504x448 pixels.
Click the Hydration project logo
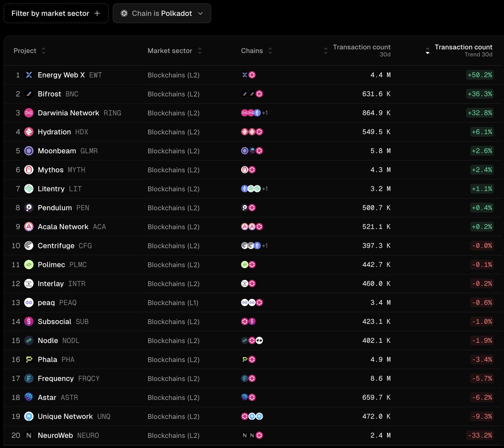pos(29,132)
